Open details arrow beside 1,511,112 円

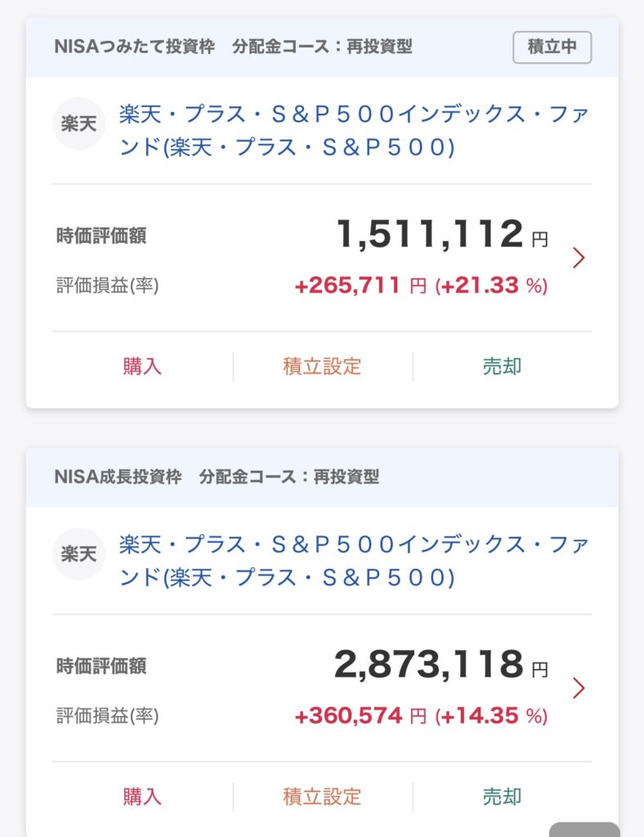tap(579, 258)
